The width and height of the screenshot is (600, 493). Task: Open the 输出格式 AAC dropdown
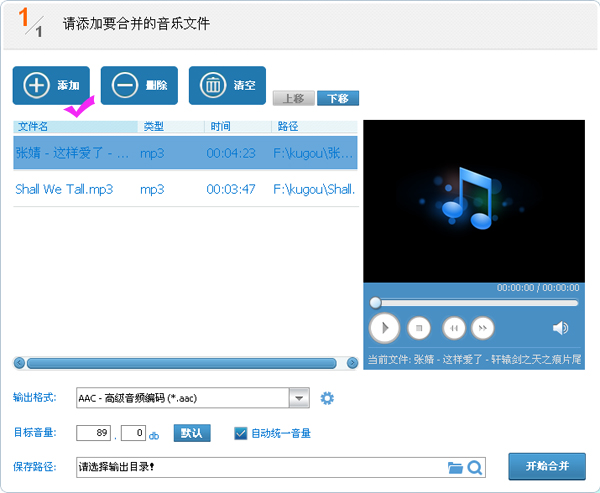click(299, 398)
